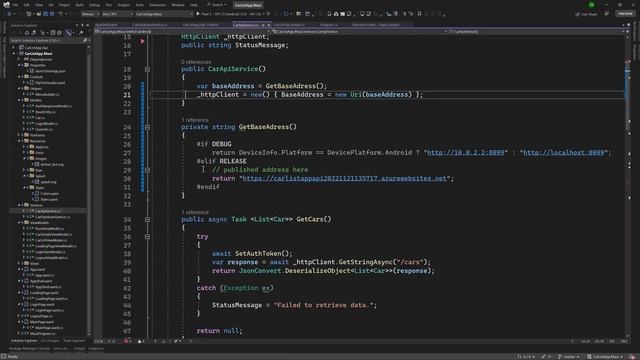Open the Git Changes bottom tab

click(x=50, y=341)
